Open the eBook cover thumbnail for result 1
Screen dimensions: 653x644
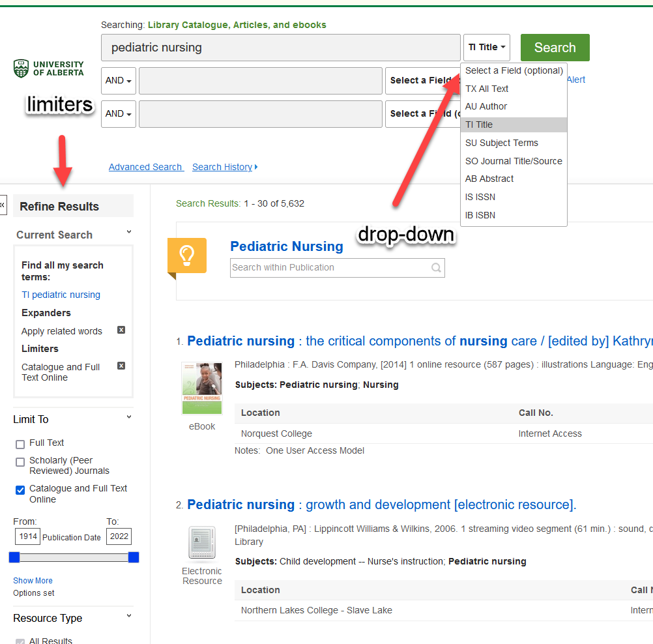(x=202, y=388)
